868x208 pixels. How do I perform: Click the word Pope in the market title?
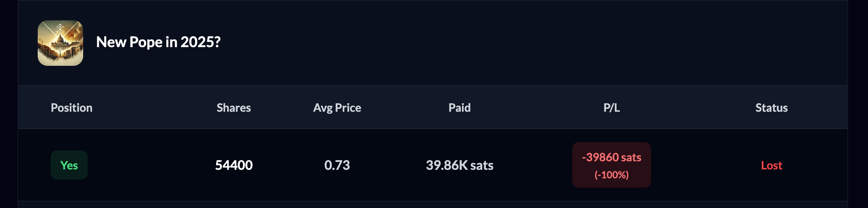point(146,43)
